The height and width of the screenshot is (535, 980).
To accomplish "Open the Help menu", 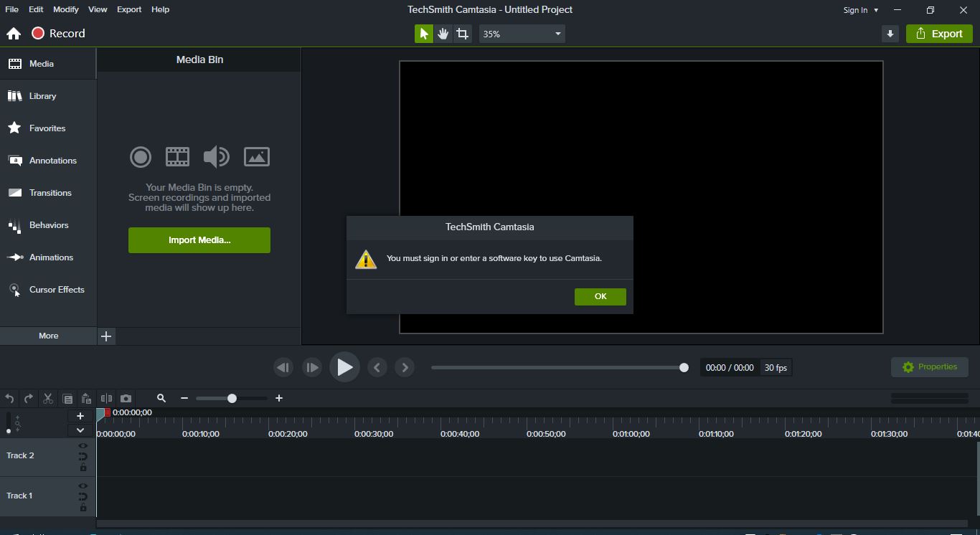I will pos(161,9).
